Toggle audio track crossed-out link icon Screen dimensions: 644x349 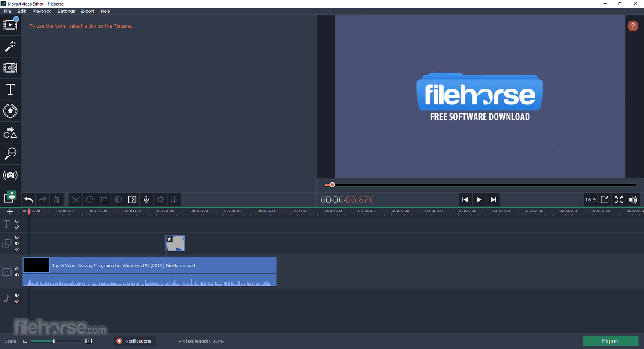[17, 301]
